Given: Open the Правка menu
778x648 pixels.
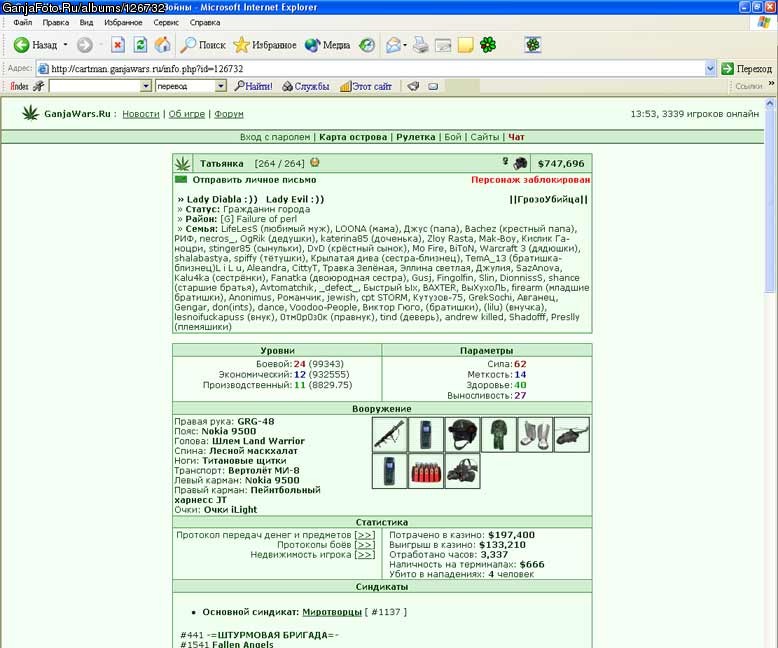Looking at the screenshot, I should (56, 23).
